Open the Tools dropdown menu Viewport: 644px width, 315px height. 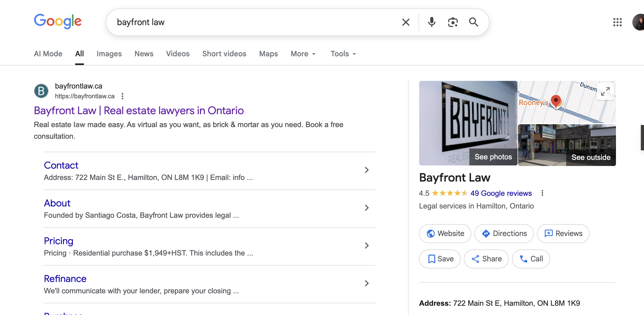pyautogui.click(x=343, y=54)
